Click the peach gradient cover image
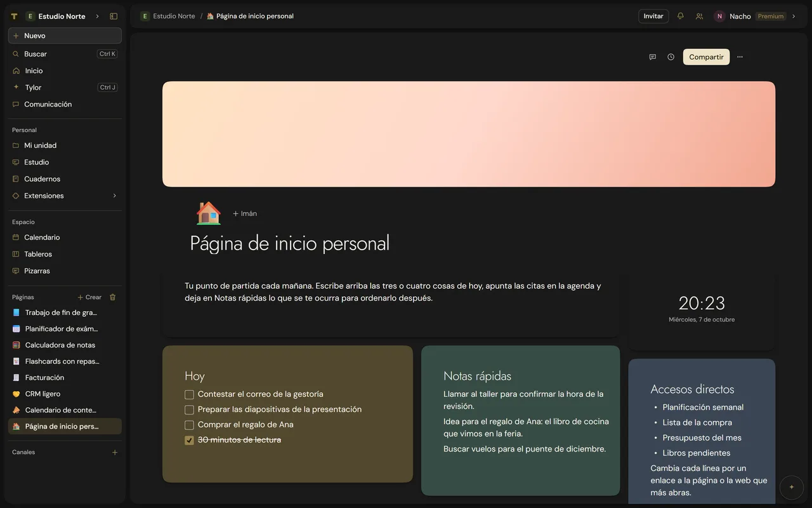 tap(469, 134)
